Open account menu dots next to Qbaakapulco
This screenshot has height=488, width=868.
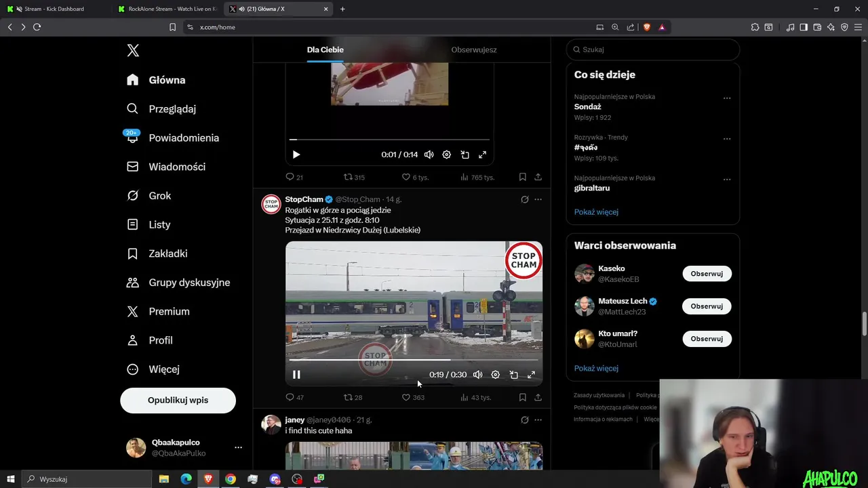click(238, 447)
